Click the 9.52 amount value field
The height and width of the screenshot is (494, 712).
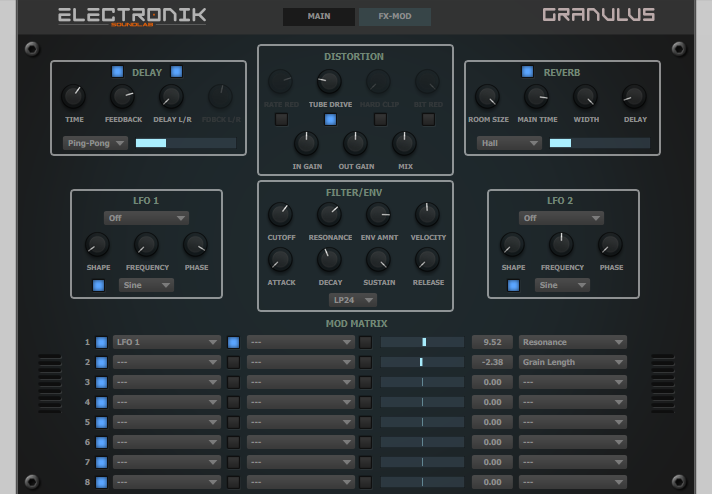click(492, 342)
